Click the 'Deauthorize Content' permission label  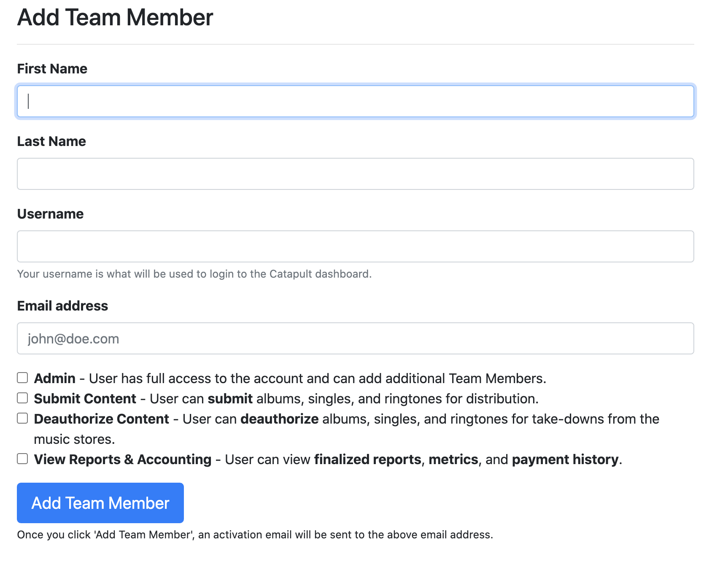tap(102, 419)
